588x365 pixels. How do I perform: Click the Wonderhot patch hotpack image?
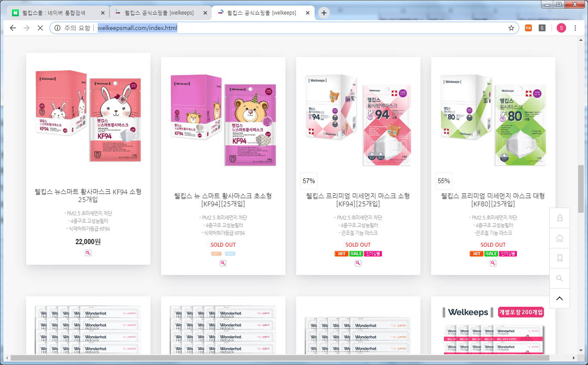(x=223, y=329)
